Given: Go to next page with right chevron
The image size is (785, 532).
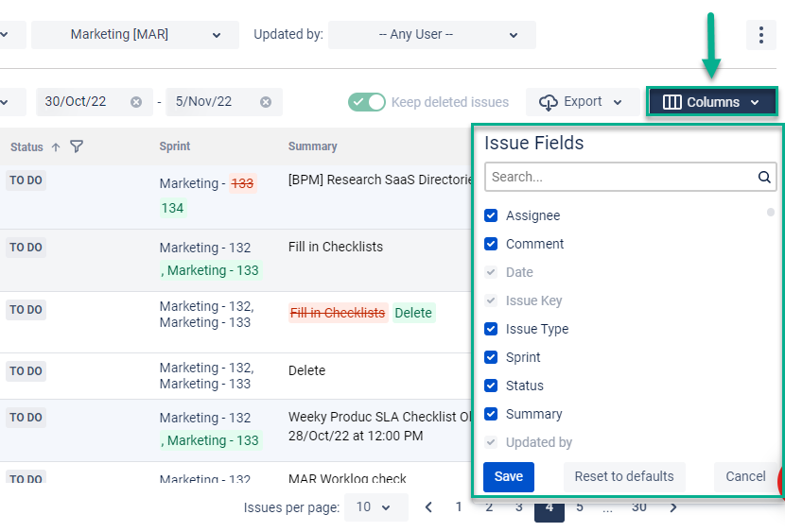Looking at the screenshot, I should [673, 507].
